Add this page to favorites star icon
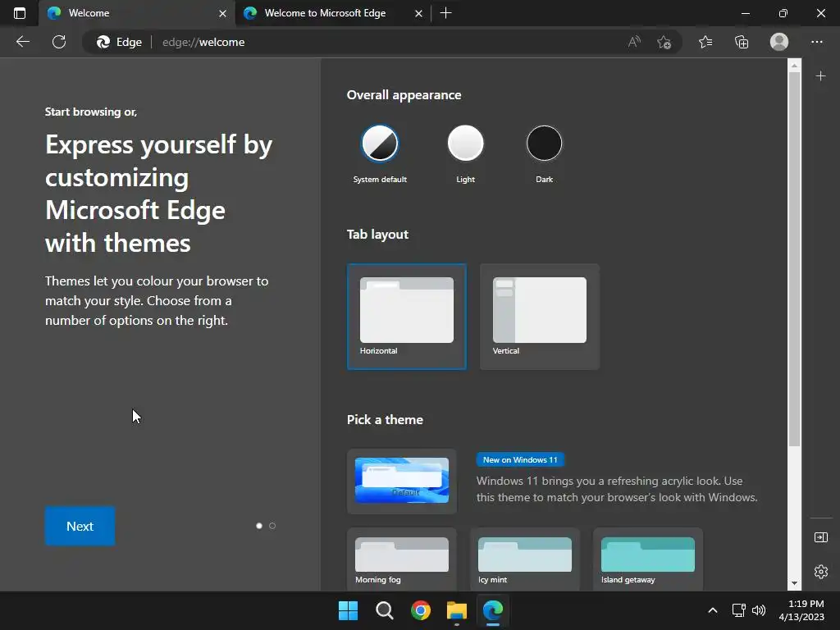Screen dimensions: 840x630 click(x=664, y=42)
